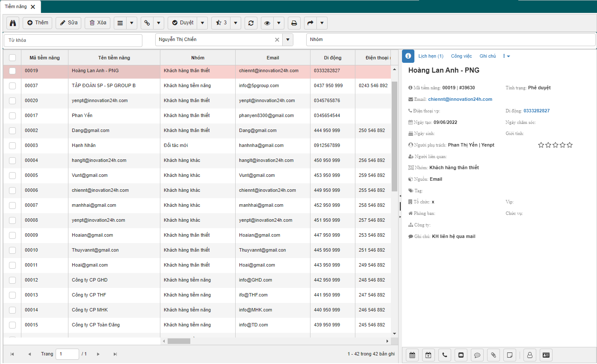Click the Xóa button

[98, 23]
